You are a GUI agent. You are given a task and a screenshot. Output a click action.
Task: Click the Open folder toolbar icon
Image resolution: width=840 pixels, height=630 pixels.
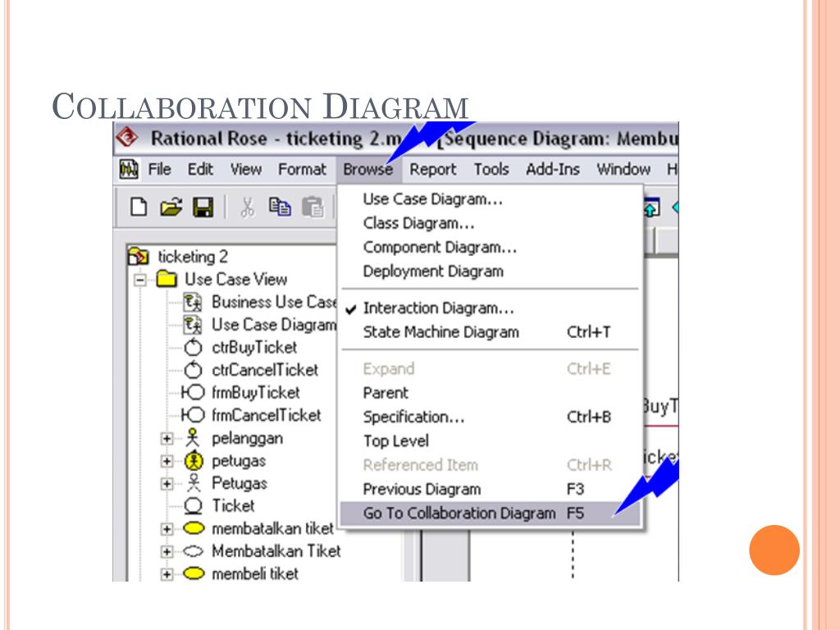tap(171, 207)
